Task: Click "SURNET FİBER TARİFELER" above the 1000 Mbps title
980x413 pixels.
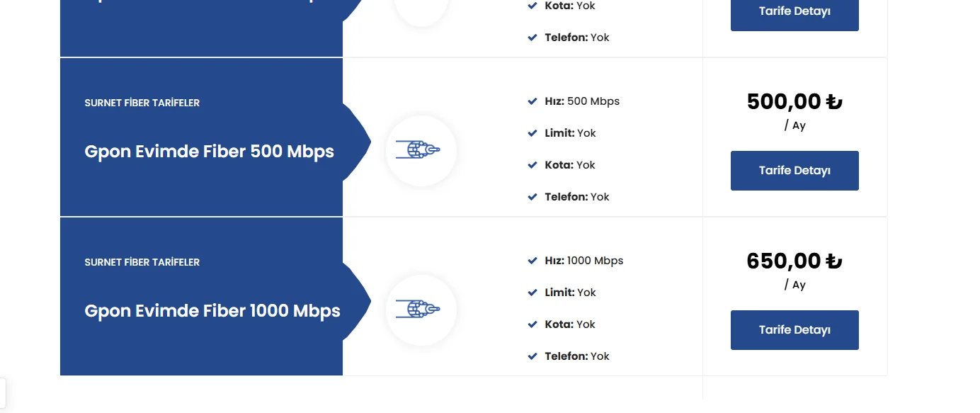Action: (142, 262)
